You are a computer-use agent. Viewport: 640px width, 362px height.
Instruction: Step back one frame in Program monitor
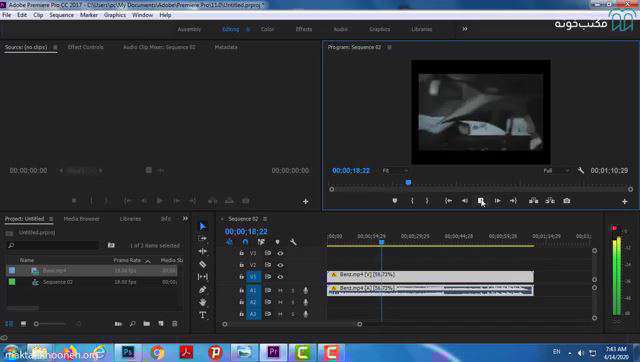(x=464, y=201)
